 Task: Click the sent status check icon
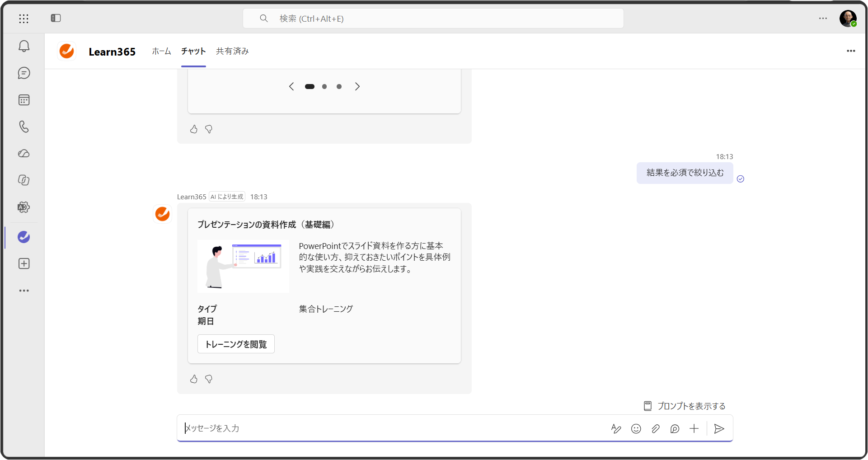tap(741, 179)
